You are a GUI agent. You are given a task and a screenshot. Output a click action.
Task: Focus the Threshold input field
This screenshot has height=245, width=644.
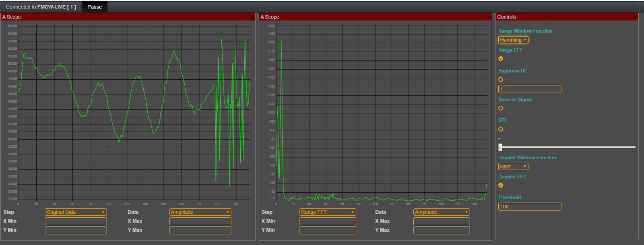point(530,207)
